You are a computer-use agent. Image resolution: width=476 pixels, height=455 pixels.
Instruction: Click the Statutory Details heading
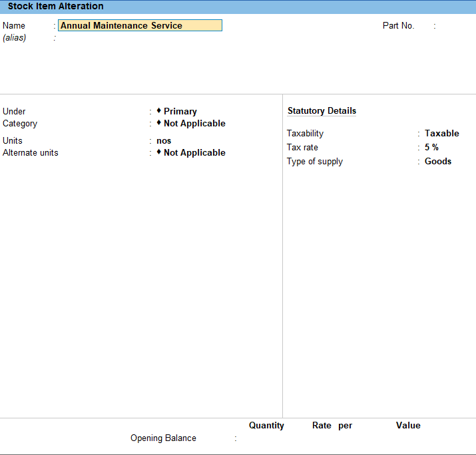pyautogui.click(x=322, y=110)
